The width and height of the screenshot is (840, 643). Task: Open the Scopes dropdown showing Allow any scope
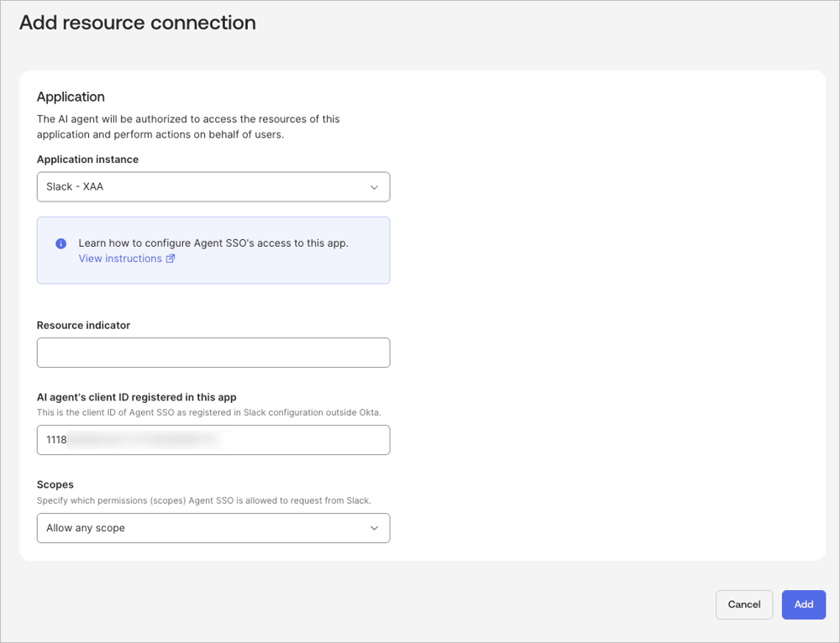(x=213, y=528)
